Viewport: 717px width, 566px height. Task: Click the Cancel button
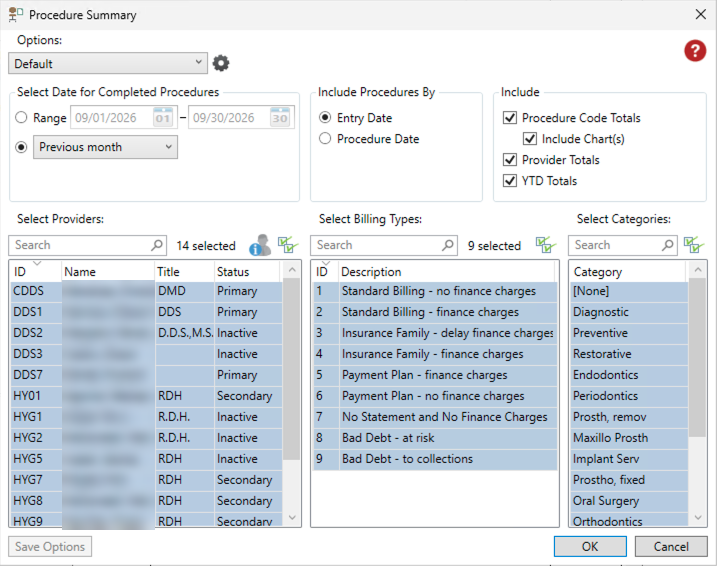pos(671,546)
